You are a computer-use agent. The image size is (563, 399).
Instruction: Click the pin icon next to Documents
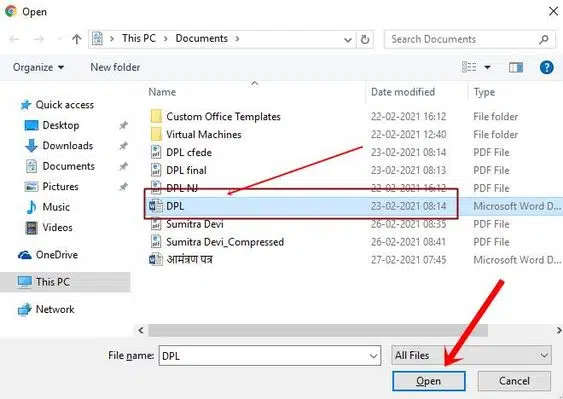click(124, 166)
